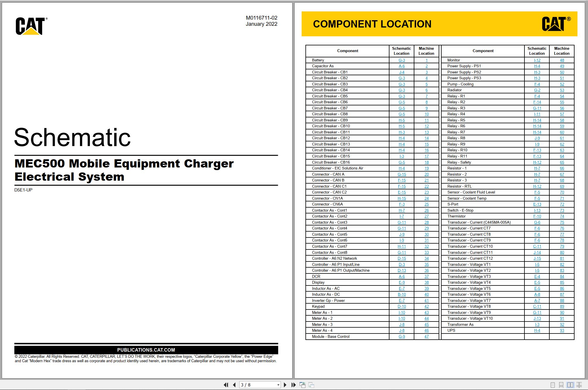
Task: Open Resistor - RTL machine location 69
Action: 562,186
